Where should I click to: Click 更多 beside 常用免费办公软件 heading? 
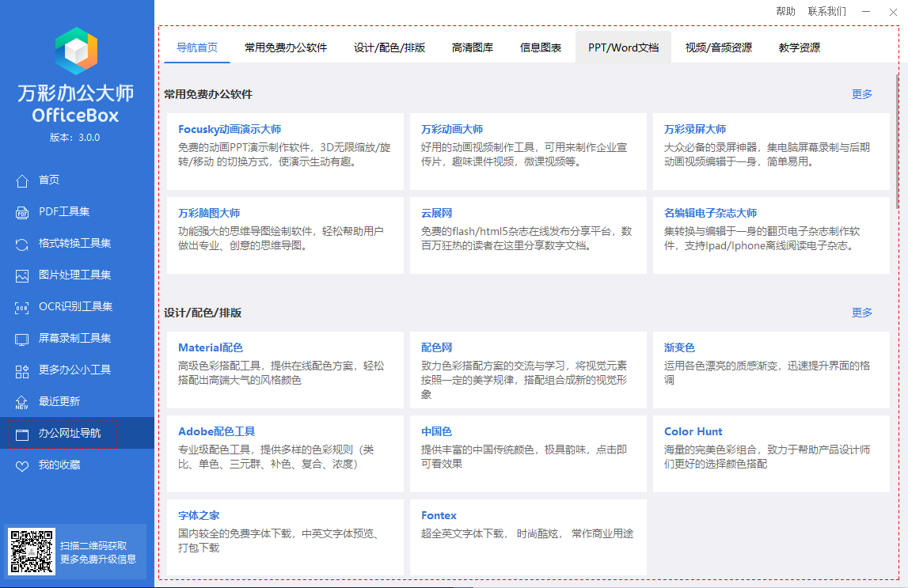pos(862,94)
